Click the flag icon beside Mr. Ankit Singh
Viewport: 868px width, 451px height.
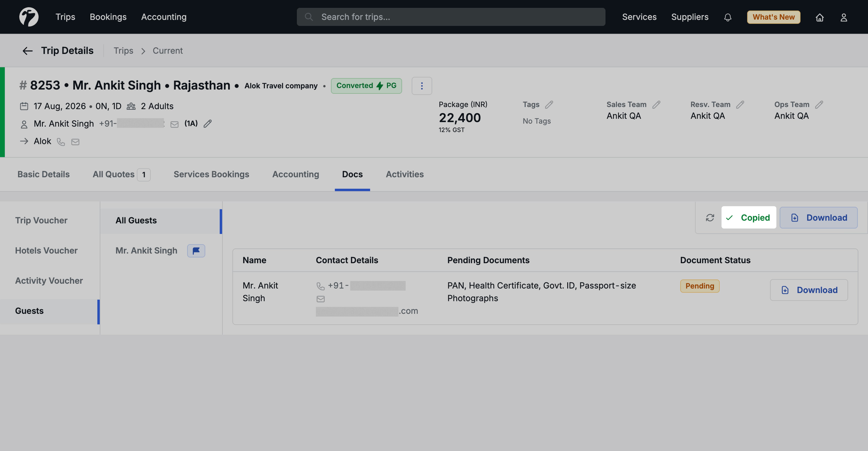pyautogui.click(x=196, y=251)
